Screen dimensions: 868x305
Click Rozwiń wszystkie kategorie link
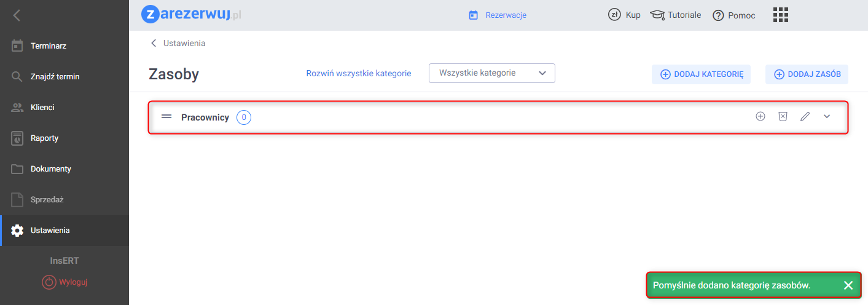point(359,73)
